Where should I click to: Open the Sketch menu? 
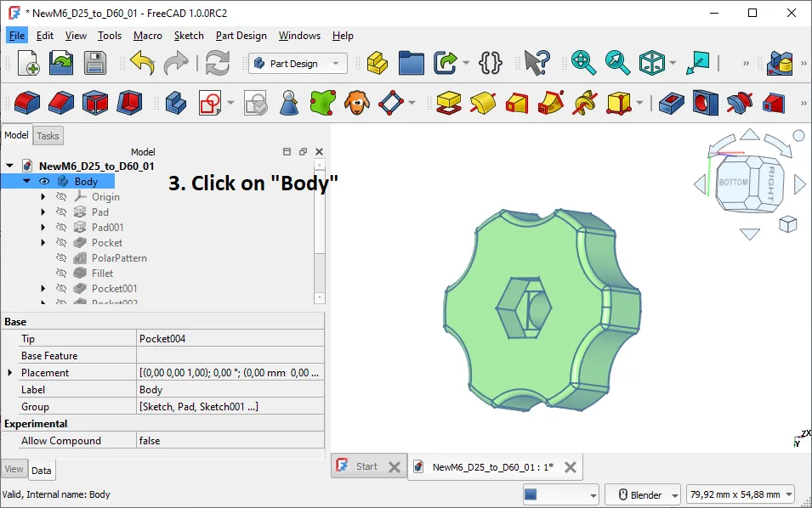click(189, 36)
